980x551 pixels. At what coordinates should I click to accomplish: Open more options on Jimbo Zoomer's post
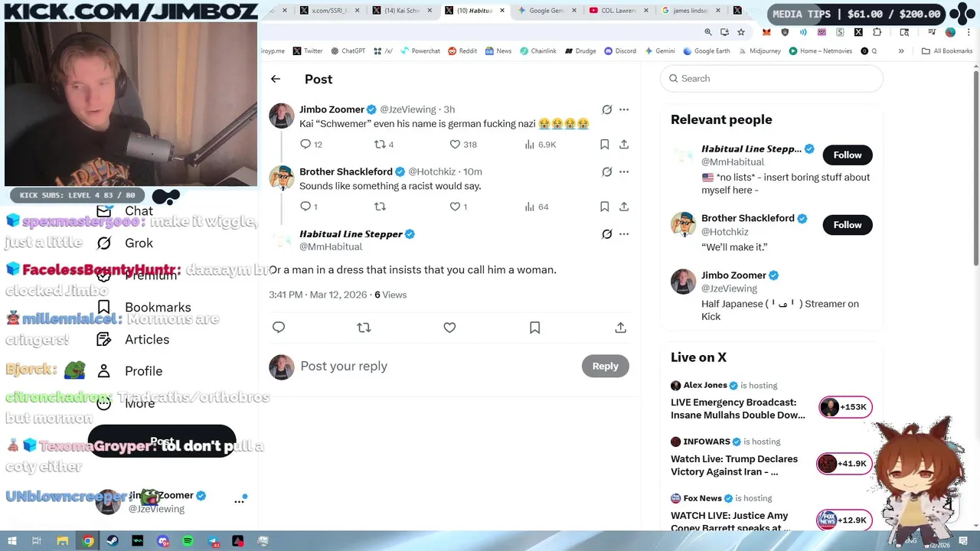(x=624, y=109)
